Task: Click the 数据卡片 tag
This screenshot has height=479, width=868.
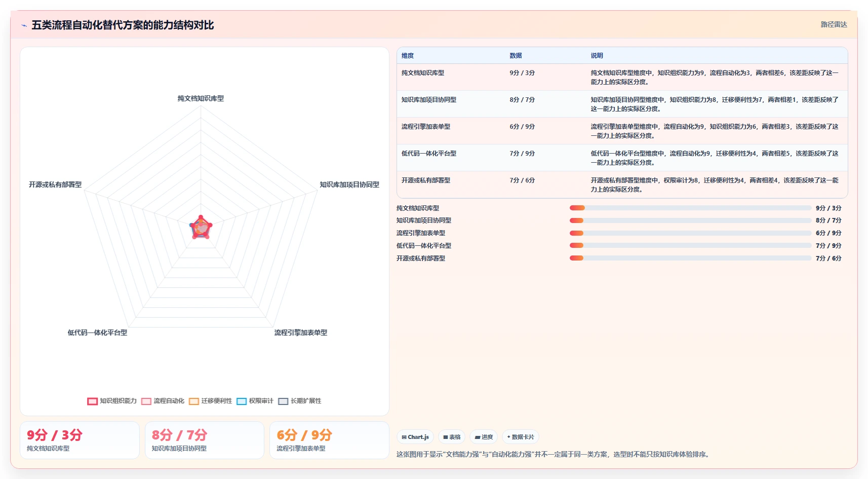Action: (521, 437)
